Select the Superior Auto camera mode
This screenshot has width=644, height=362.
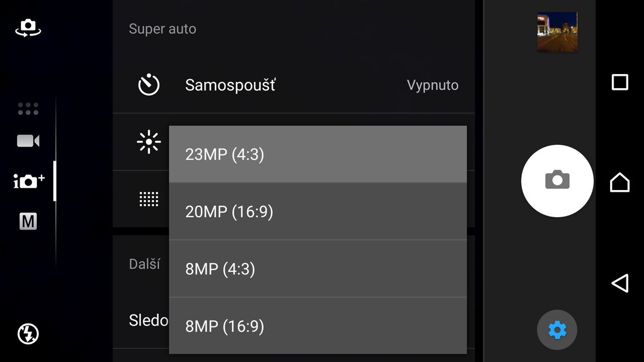(27, 181)
